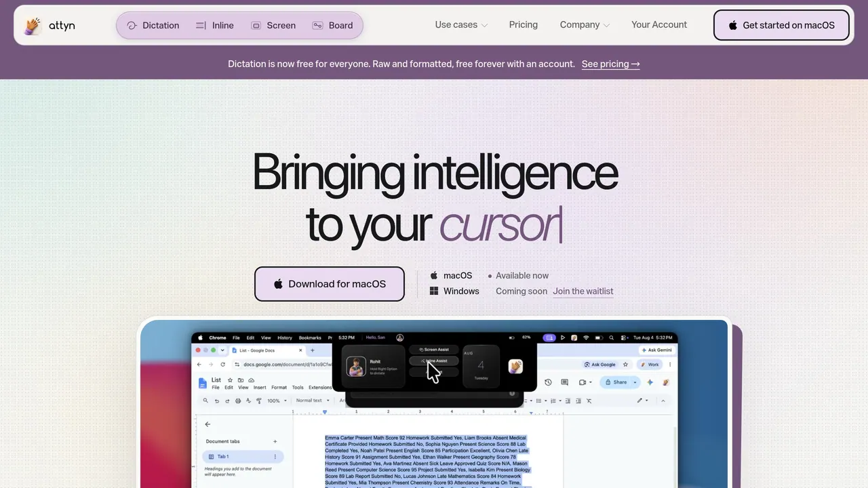Open Tab 1 three-dot options
868x488 pixels.
(x=275, y=457)
